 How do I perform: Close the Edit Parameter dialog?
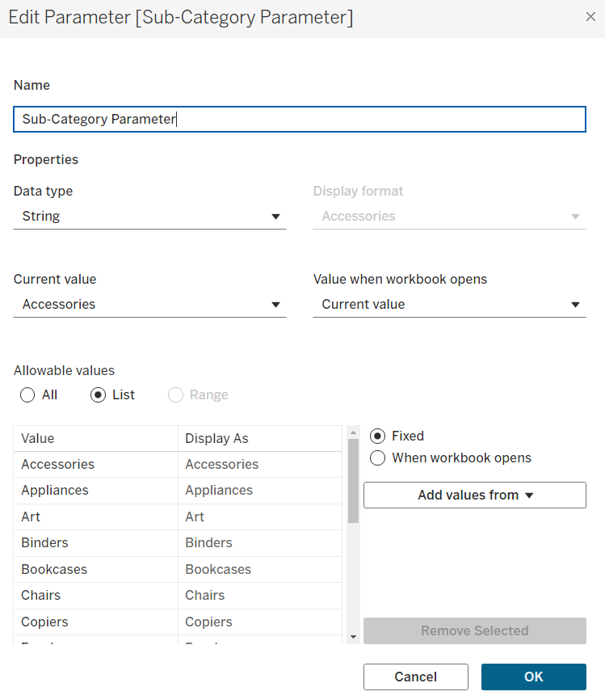point(590,17)
